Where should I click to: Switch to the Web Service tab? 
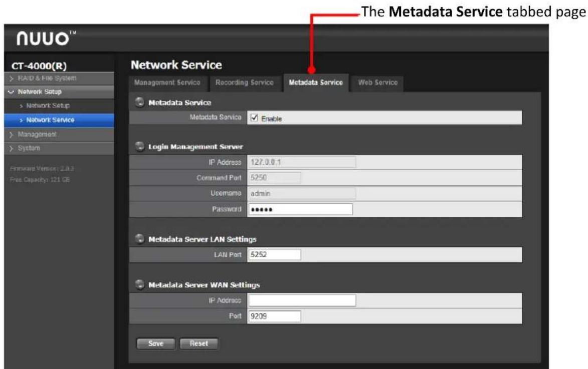point(377,83)
